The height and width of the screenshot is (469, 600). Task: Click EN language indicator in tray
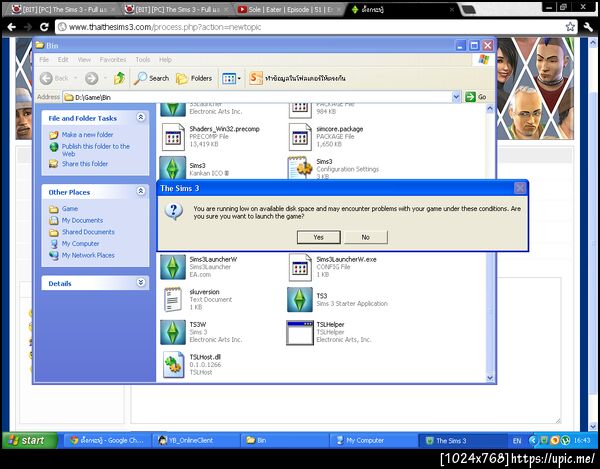[517, 441]
